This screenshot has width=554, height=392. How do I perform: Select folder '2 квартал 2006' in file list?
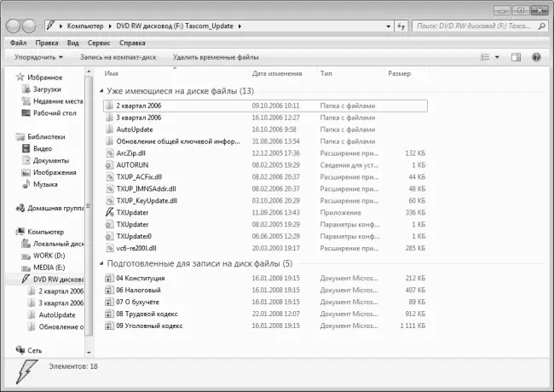[266, 106]
